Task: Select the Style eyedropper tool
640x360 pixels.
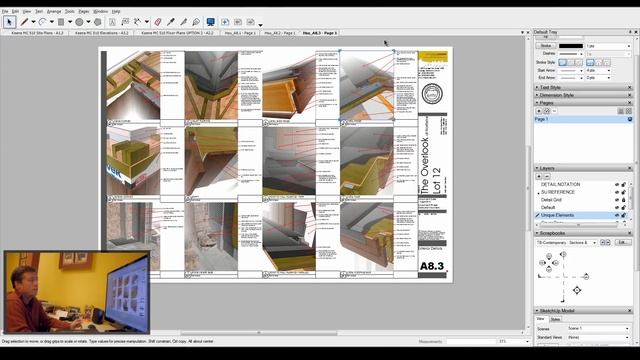Action: click(171, 22)
